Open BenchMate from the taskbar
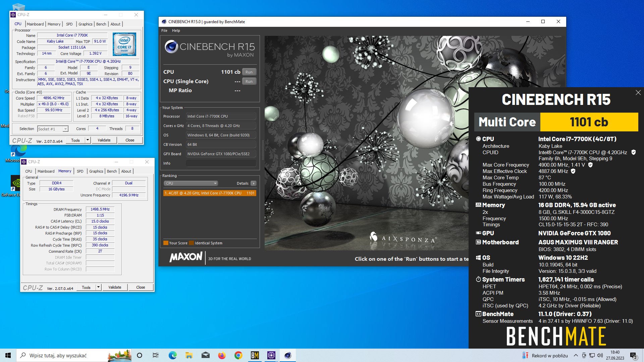This screenshot has width=644, height=362. (255, 355)
